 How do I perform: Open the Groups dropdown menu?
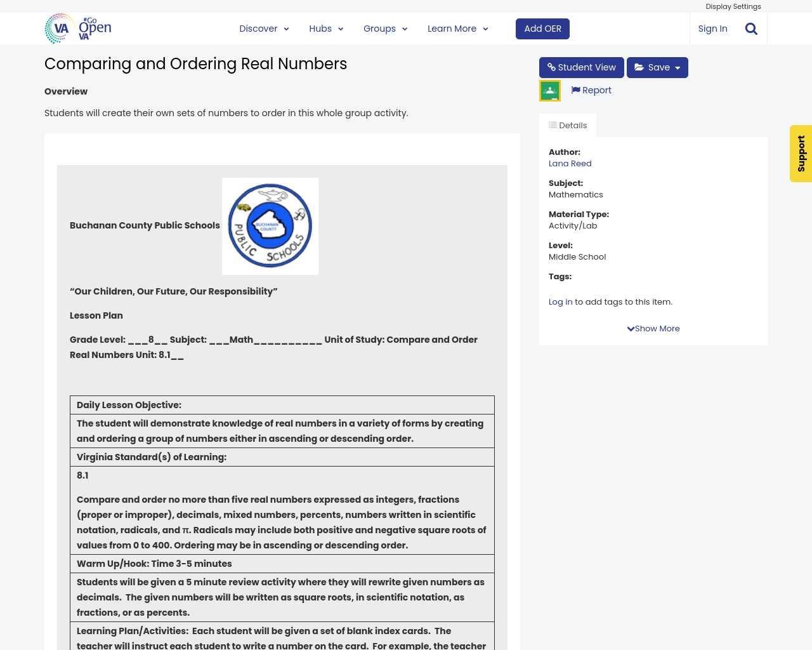(385, 29)
